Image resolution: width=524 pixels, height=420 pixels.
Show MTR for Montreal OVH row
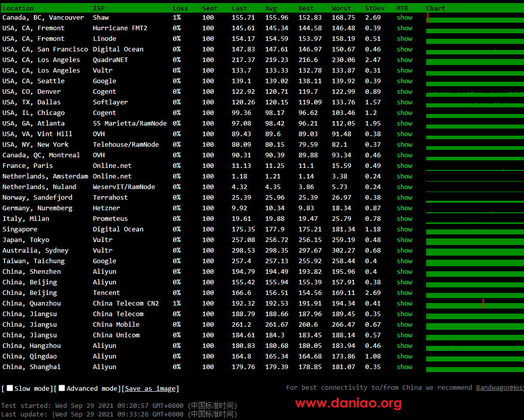[404, 155]
